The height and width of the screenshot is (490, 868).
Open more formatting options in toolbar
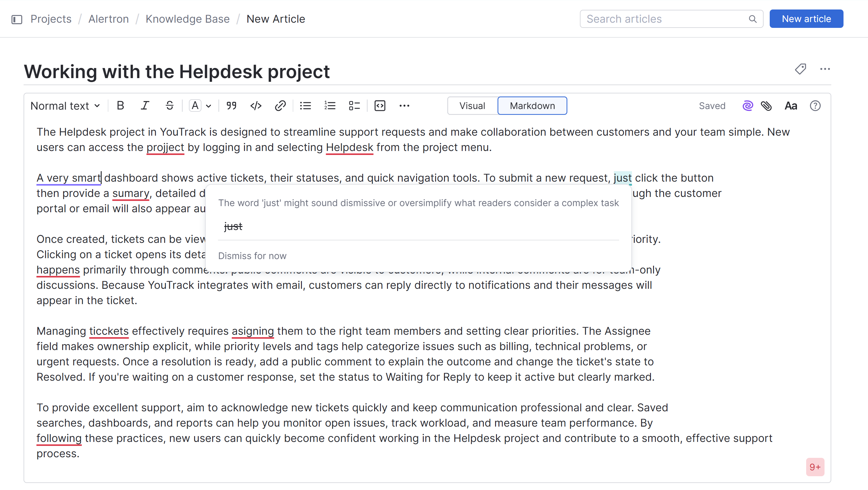pyautogui.click(x=404, y=106)
